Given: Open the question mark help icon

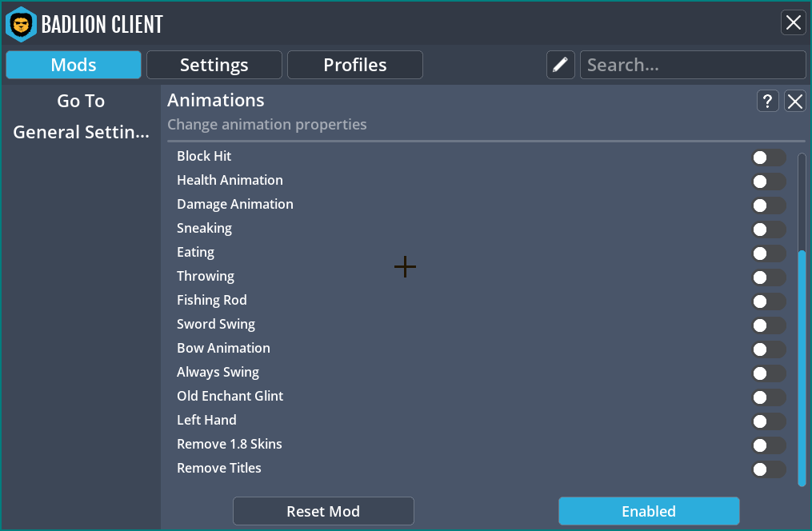Looking at the screenshot, I should tap(767, 101).
